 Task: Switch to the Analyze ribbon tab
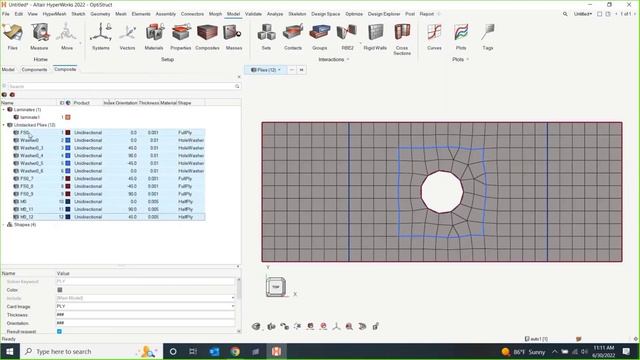tap(275, 14)
